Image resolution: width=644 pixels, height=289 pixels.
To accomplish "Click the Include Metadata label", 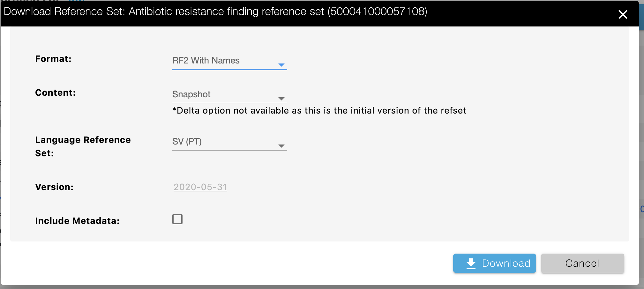I will coord(77,221).
